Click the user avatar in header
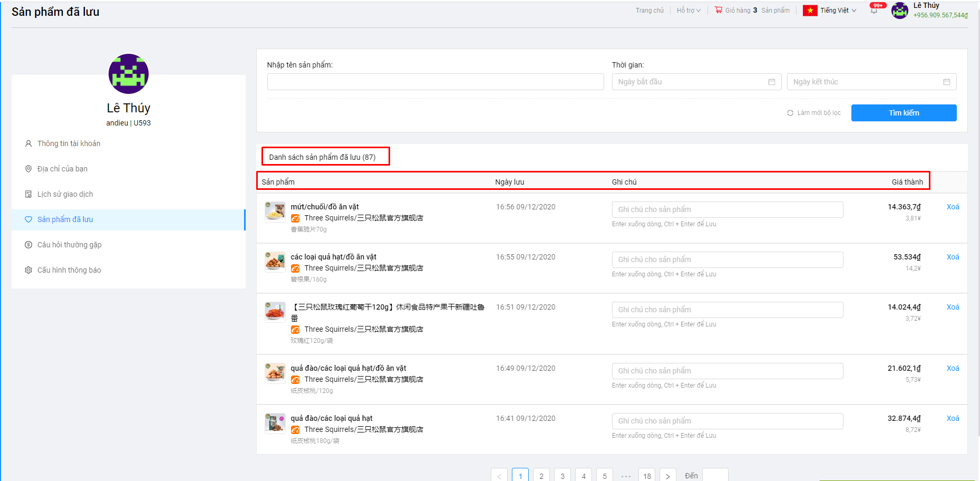Screen dimensions: 980x481 click(x=899, y=11)
